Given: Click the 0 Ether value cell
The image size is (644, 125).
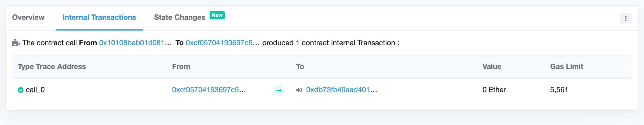Looking at the screenshot, I should tap(494, 90).
